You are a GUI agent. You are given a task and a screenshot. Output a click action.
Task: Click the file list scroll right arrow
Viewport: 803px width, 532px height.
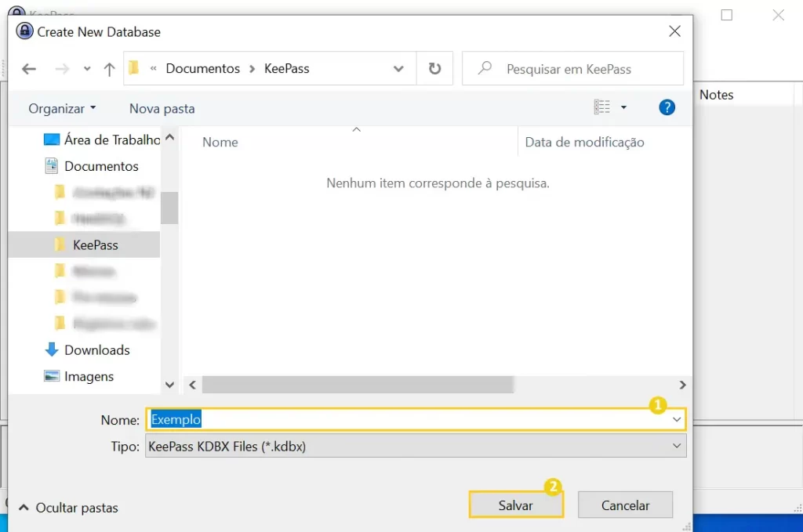682,385
